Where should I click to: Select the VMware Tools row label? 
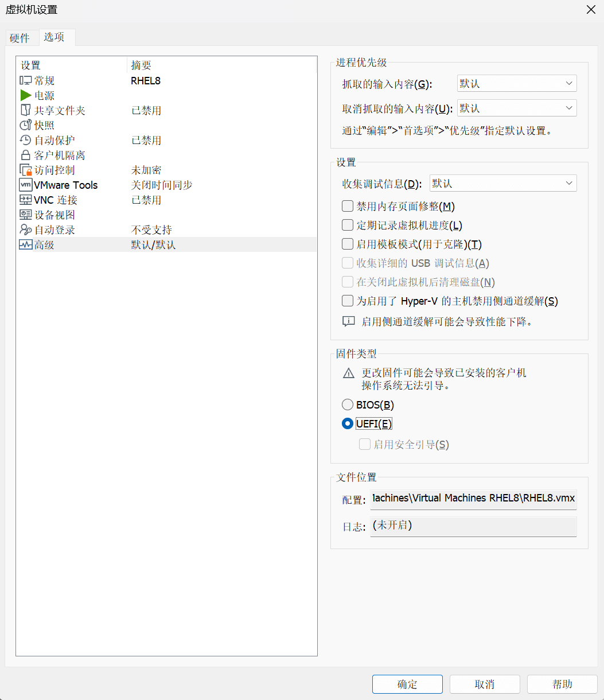coord(66,185)
